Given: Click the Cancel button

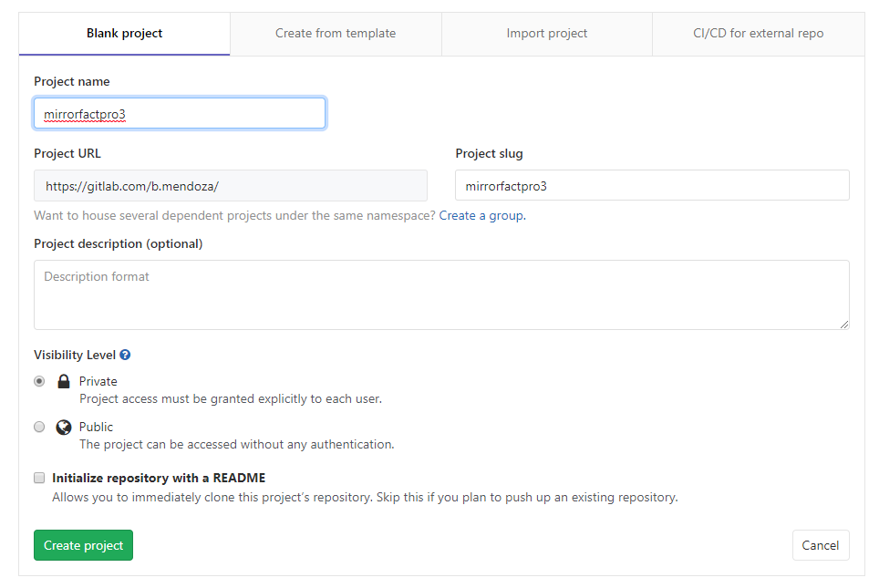Looking at the screenshot, I should pos(820,545).
